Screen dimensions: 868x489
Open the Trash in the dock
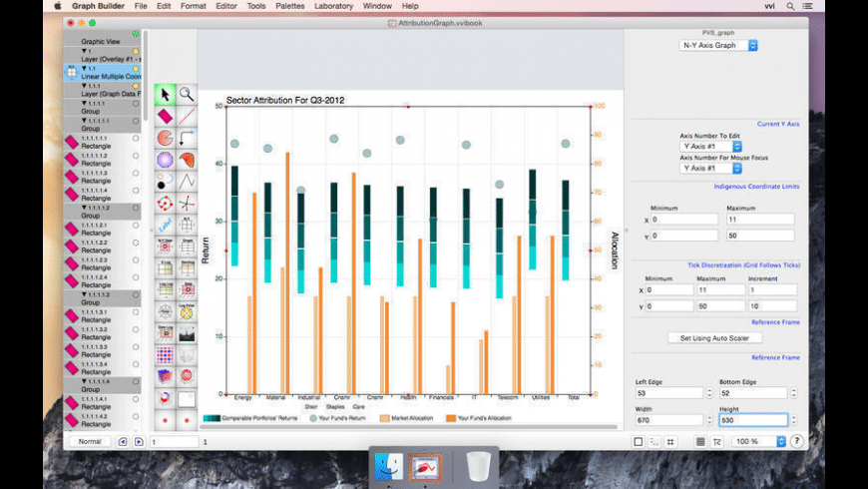click(x=478, y=466)
